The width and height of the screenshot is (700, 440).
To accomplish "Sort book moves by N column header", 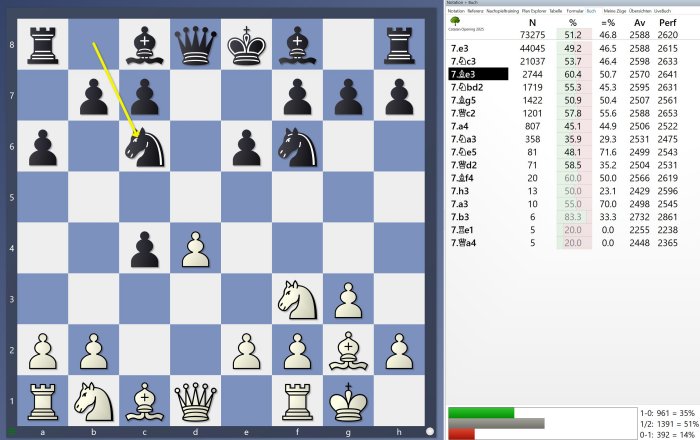I will click(531, 21).
